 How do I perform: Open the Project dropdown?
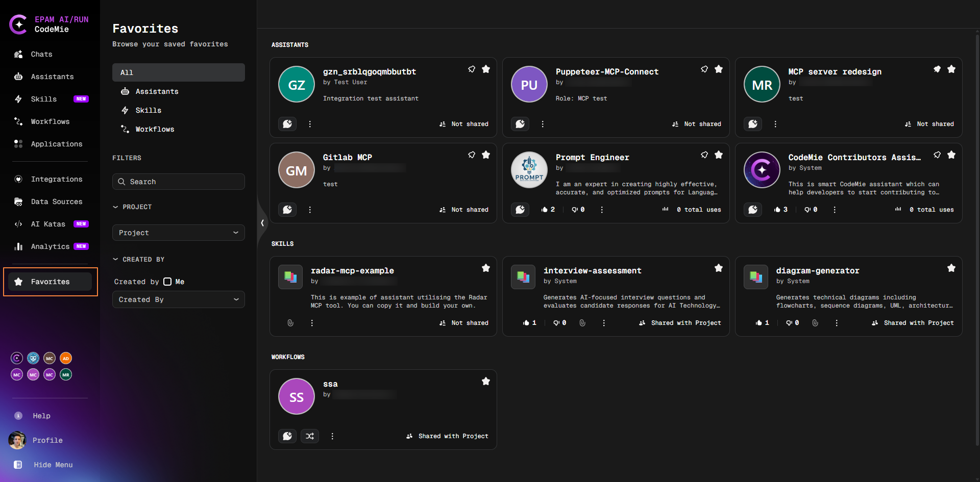click(179, 233)
